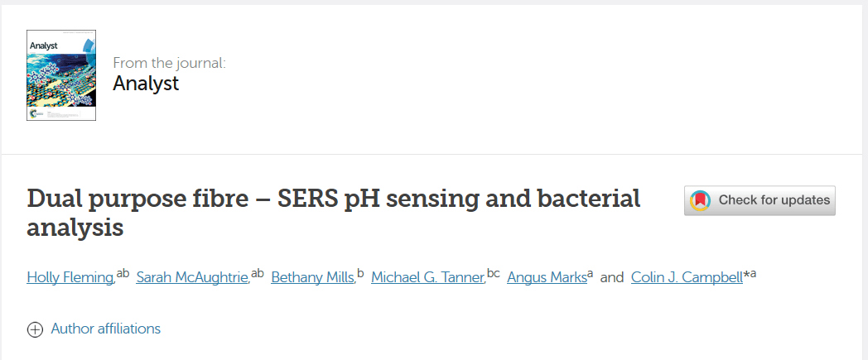Open the Analyst journal cover image
Viewport: 868px width, 360px height.
point(61,75)
